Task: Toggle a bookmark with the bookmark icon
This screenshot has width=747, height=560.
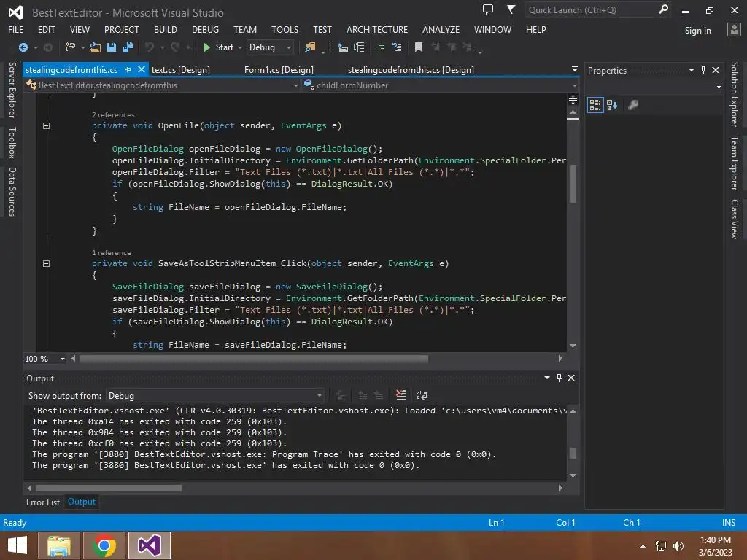Action: point(419,47)
